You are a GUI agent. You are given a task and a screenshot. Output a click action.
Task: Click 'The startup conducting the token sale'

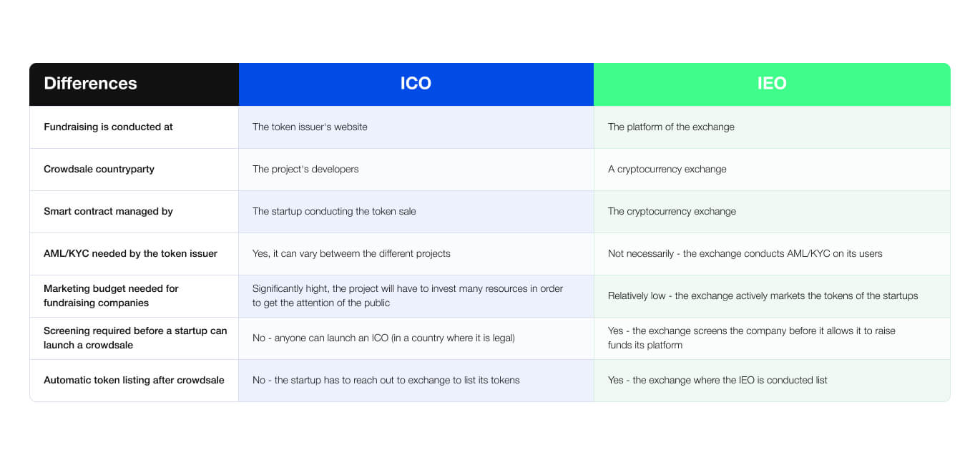334,211
